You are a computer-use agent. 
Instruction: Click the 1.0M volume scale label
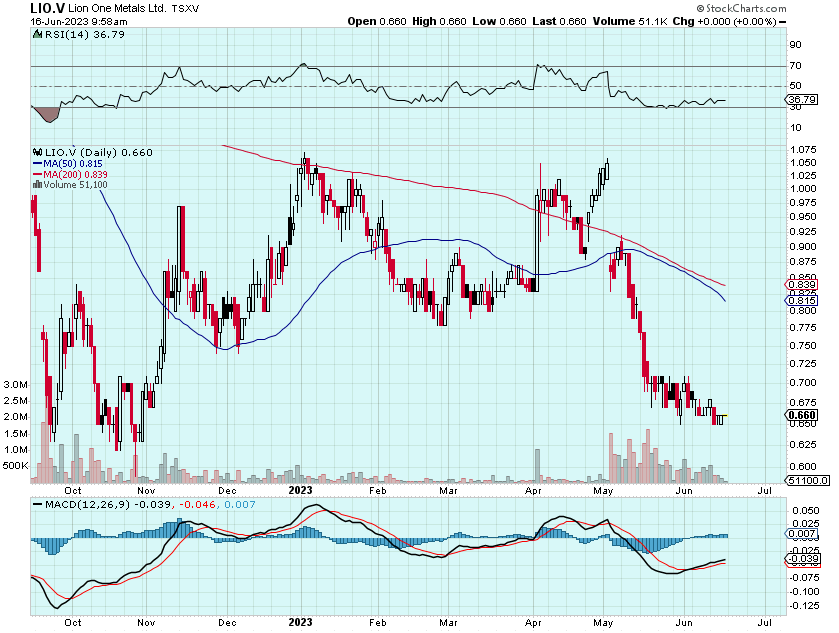coord(16,450)
